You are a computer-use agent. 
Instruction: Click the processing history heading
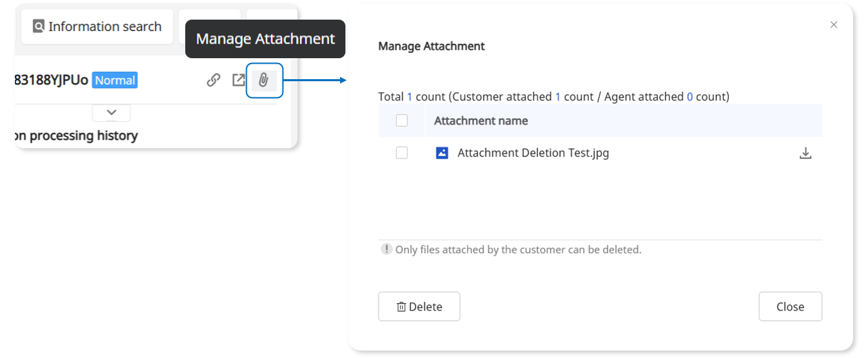(x=76, y=135)
